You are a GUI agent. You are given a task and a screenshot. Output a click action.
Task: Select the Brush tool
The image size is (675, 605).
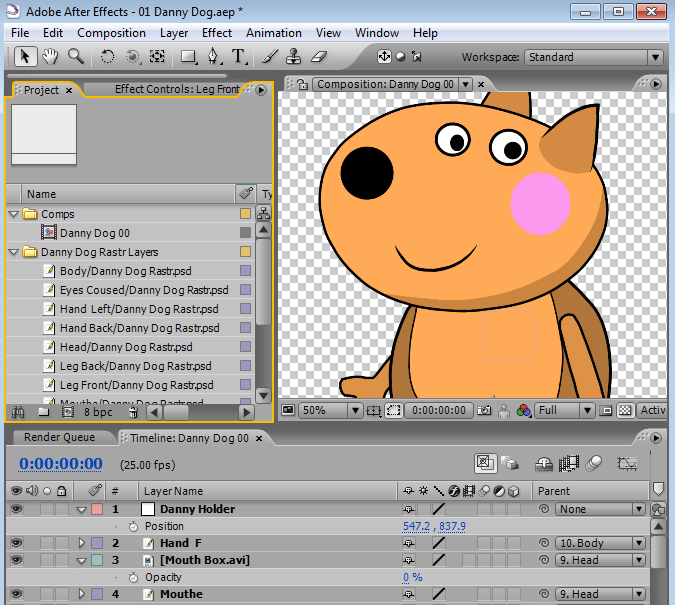270,56
